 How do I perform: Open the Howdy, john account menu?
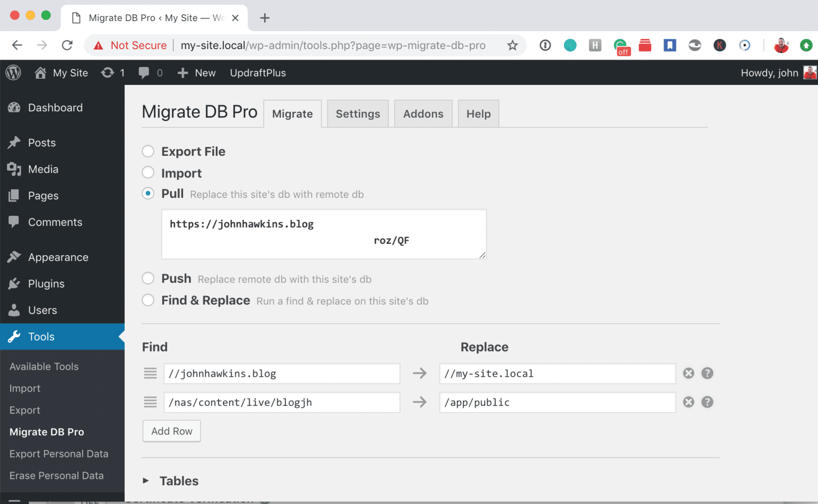pos(778,73)
